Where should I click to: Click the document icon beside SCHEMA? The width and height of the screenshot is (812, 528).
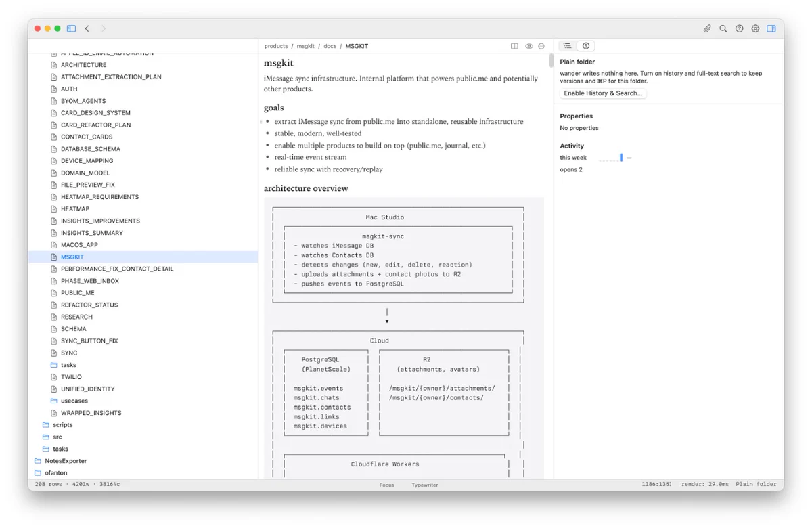tap(54, 329)
